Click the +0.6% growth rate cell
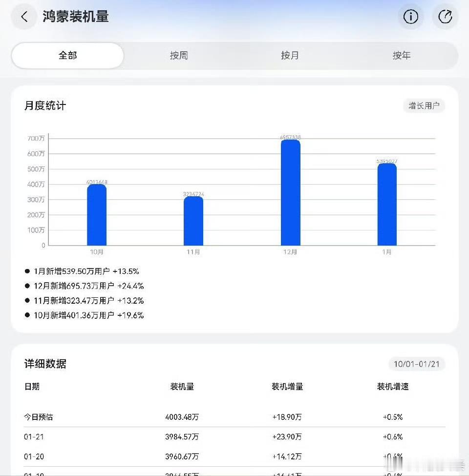 click(x=393, y=436)
